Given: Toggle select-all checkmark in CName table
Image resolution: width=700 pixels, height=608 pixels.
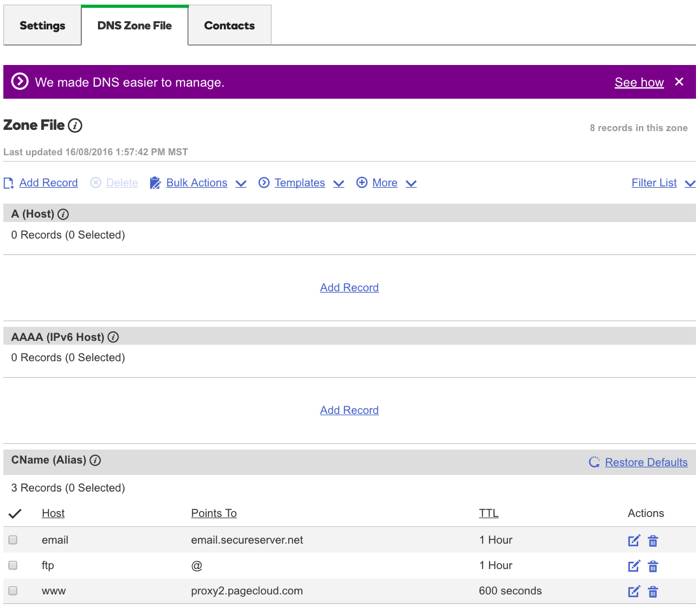Looking at the screenshot, I should click(15, 514).
